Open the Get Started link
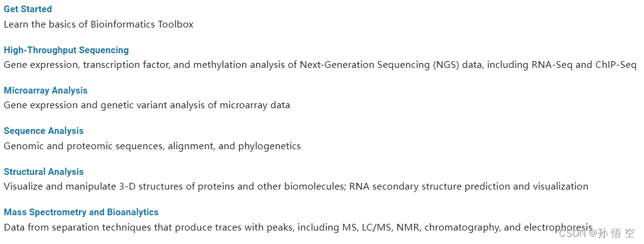This screenshot has height=244, width=644. click(x=28, y=9)
